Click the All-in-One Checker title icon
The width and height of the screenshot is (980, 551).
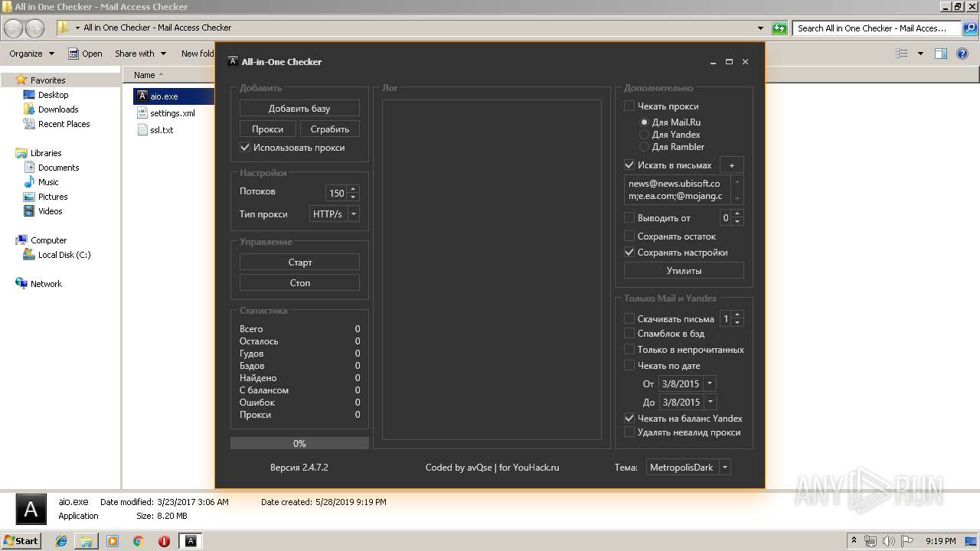pos(233,61)
